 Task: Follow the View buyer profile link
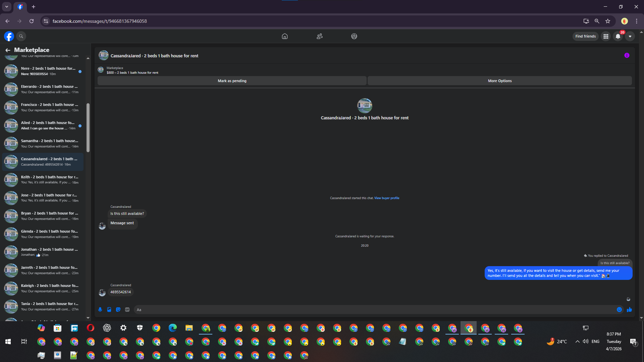(x=387, y=198)
